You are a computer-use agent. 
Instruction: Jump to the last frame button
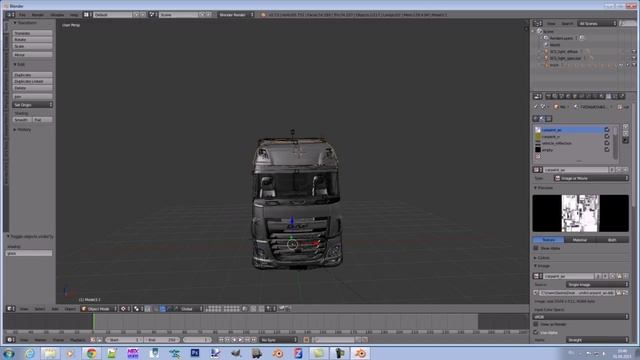254,340
